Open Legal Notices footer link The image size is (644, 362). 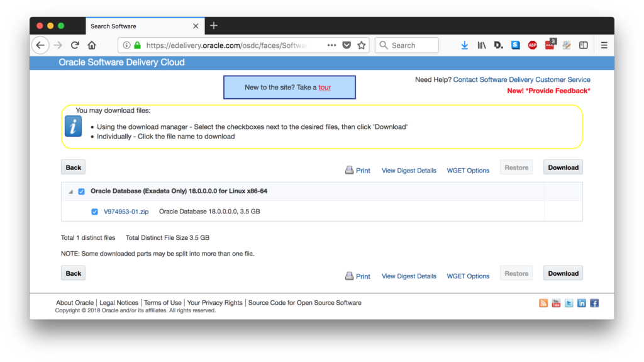click(119, 303)
